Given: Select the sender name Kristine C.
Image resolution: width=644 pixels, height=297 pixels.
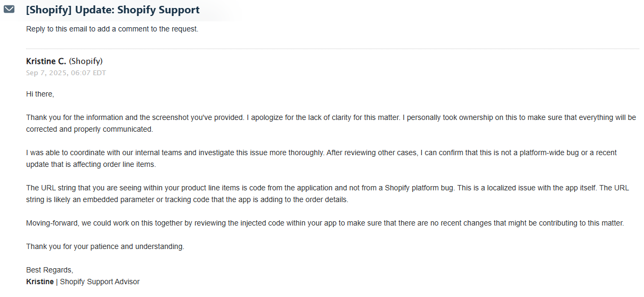Looking at the screenshot, I should click(46, 61).
